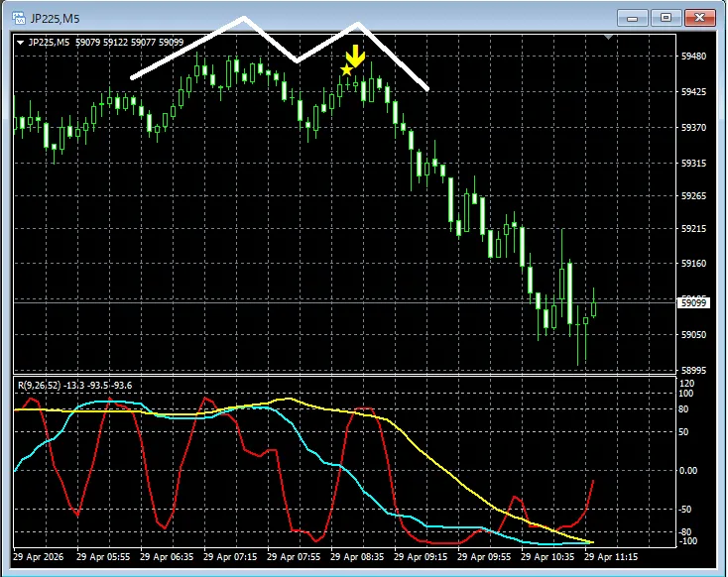Click the current price label 59099
The width and height of the screenshot is (728, 577).
(693, 301)
